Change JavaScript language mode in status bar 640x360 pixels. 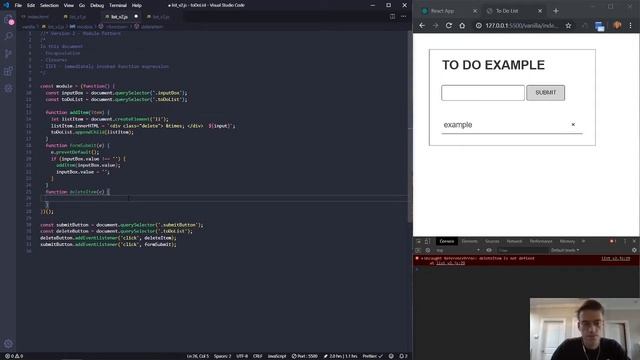point(276,356)
